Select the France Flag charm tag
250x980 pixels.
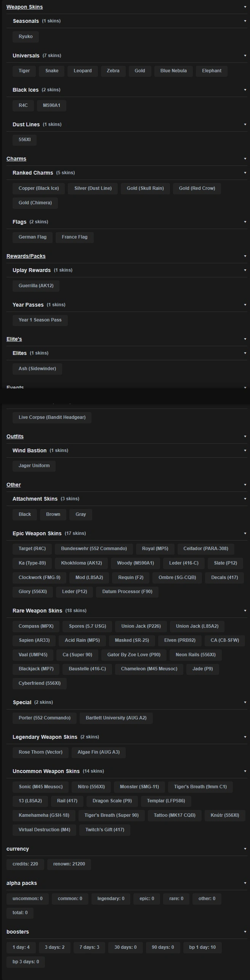pos(75,237)
